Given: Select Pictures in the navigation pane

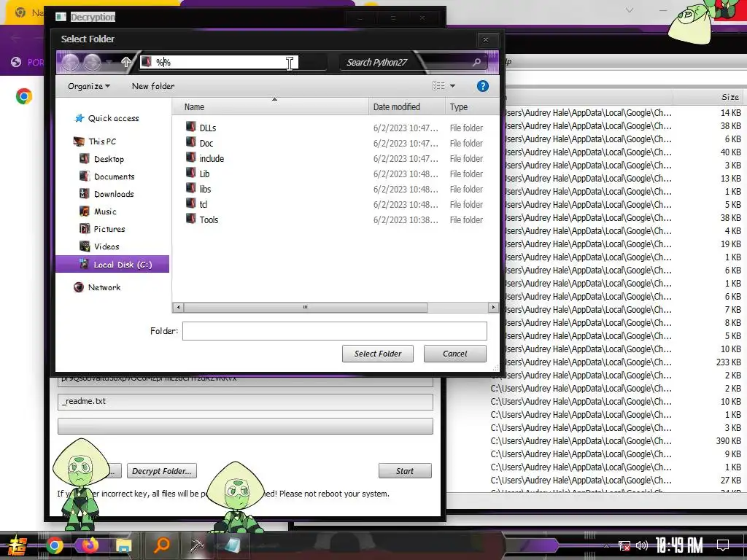Looking at the screenshot, I should pyautogui.click(x=102, y=229).
